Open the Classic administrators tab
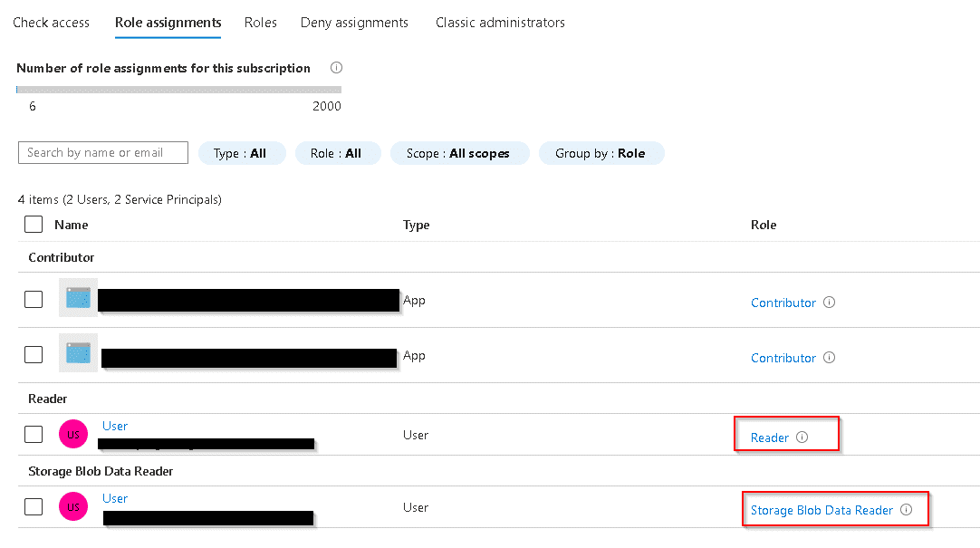 (500, 22)
